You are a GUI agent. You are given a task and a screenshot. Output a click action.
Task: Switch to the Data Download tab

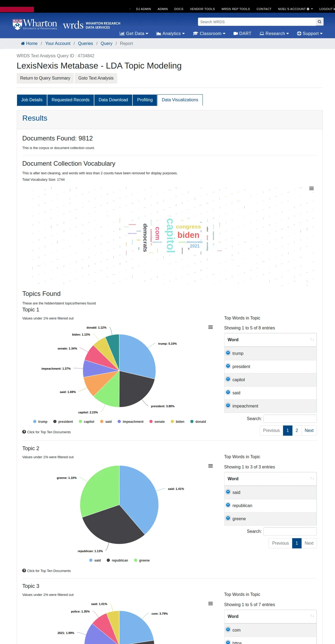tap(113, 100)
